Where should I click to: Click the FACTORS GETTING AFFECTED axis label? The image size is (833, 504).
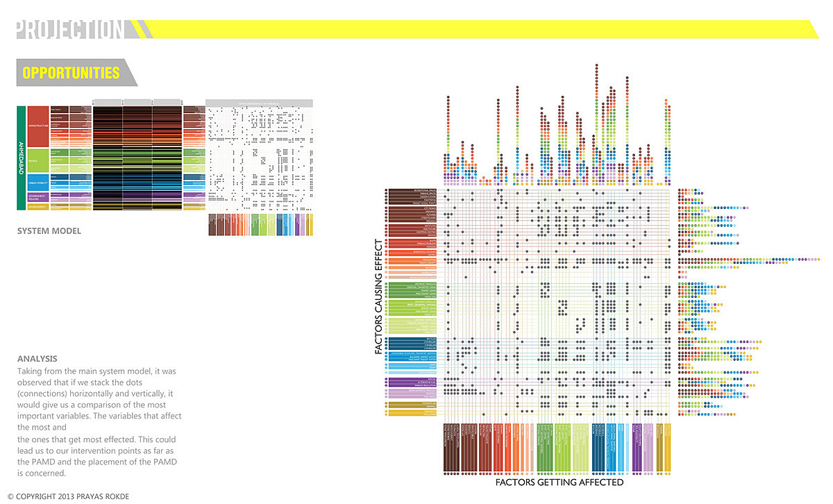pyautogui.click(x=559, y=482)
